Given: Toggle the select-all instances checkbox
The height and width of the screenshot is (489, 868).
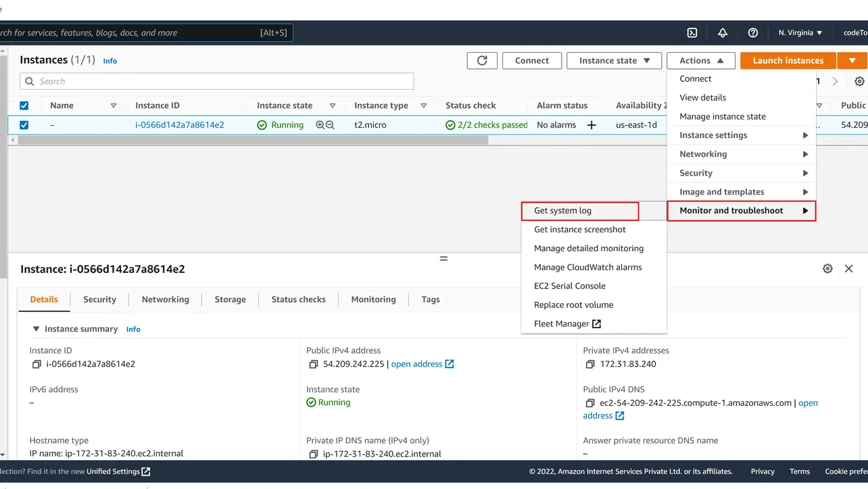Looking at the screenshot, I should (x=24, y=105).
